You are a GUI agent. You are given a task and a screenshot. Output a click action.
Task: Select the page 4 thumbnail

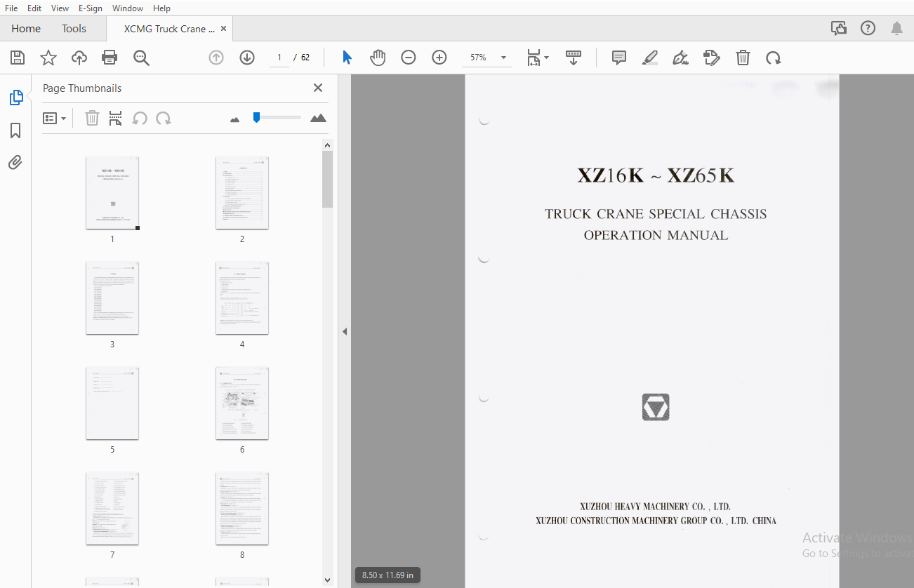242,298
